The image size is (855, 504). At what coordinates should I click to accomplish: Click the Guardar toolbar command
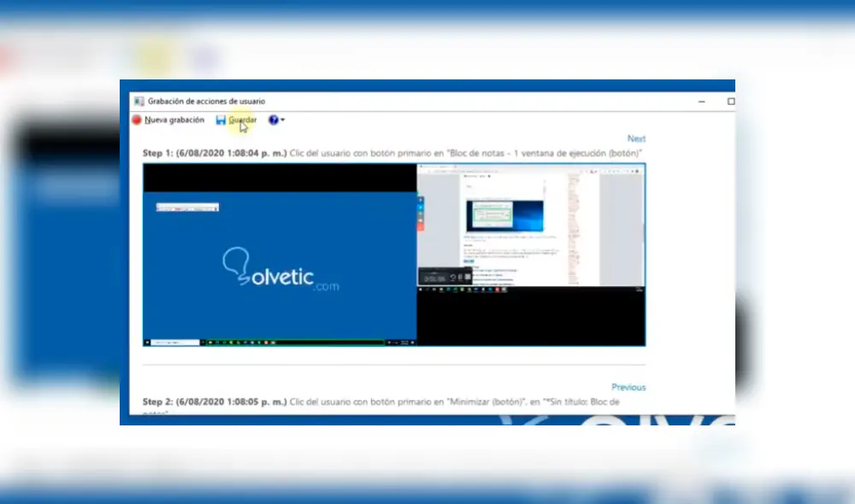click(x=243, y=120)
